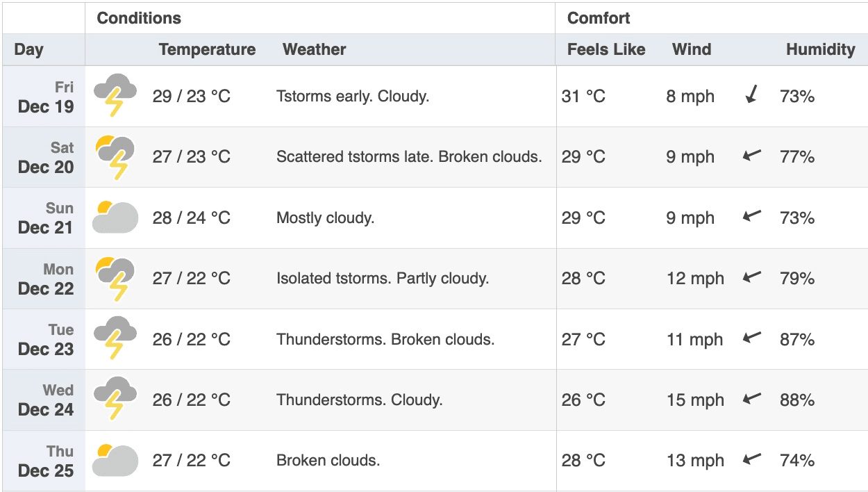Click the 'Mostly cloudy.' weather description
868x492 pixels.
pyautogui.click(x=325, y=218)
